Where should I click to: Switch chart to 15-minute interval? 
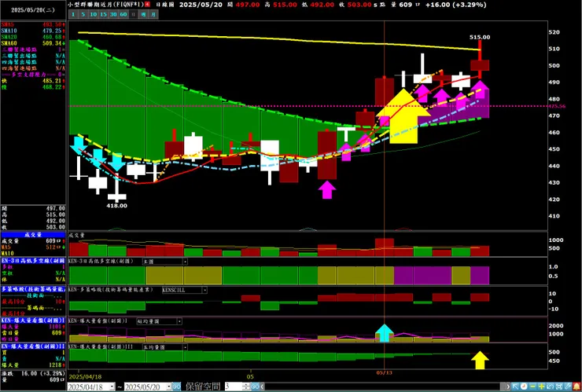pyautogui.click(x=103, y=14)
